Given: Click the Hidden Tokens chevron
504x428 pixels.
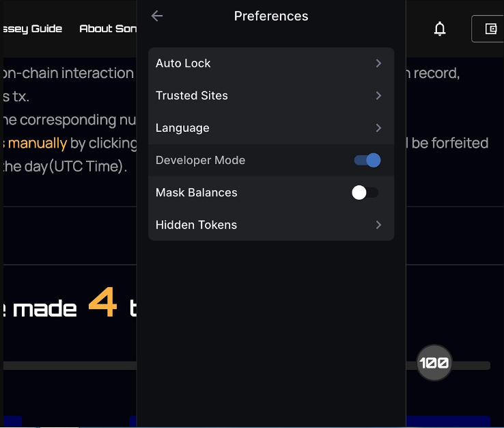Looking at the screenshot, I should click(x=378, y=225).
